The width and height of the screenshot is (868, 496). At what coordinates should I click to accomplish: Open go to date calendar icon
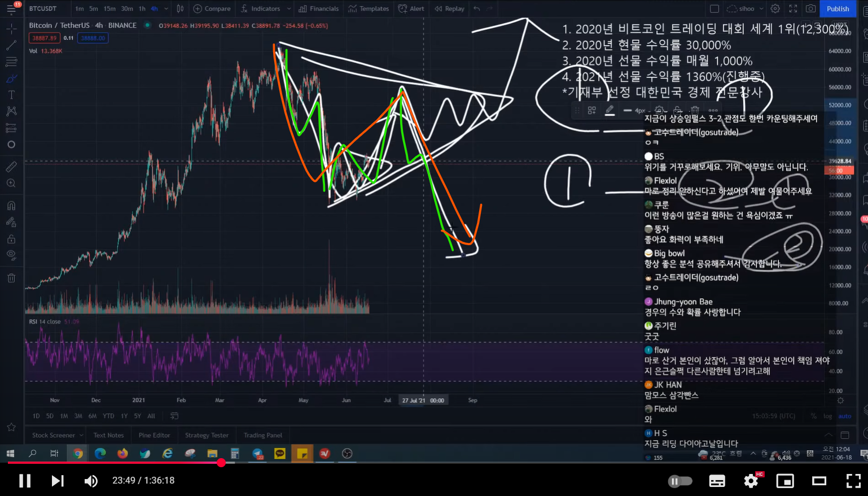[174, 416]
